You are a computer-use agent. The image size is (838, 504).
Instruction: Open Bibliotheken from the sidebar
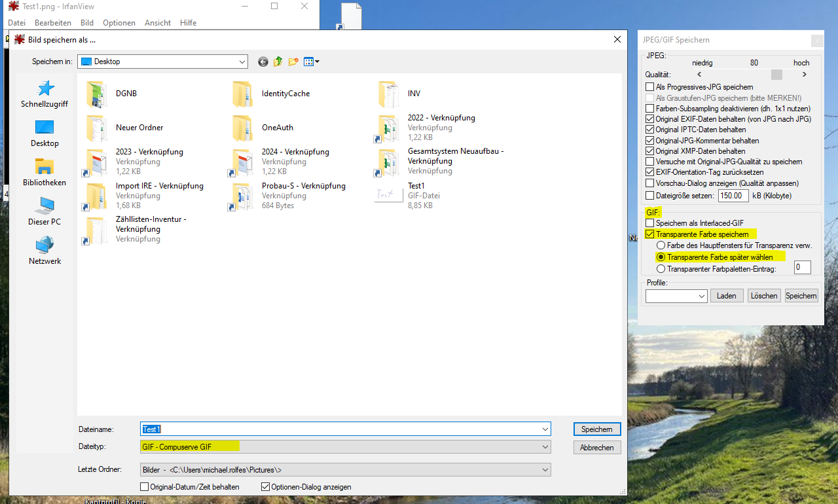coord(45,173)
